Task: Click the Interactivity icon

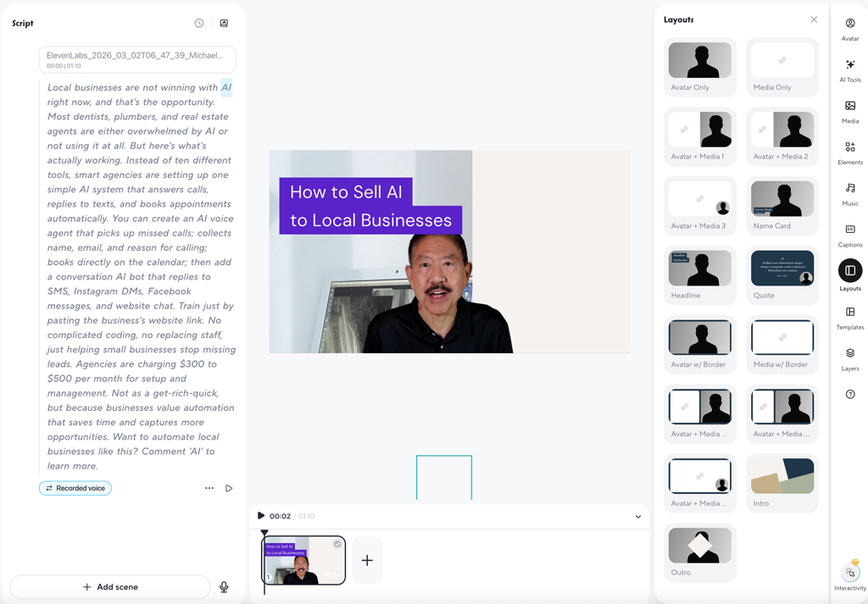Action: click(849, 574)
